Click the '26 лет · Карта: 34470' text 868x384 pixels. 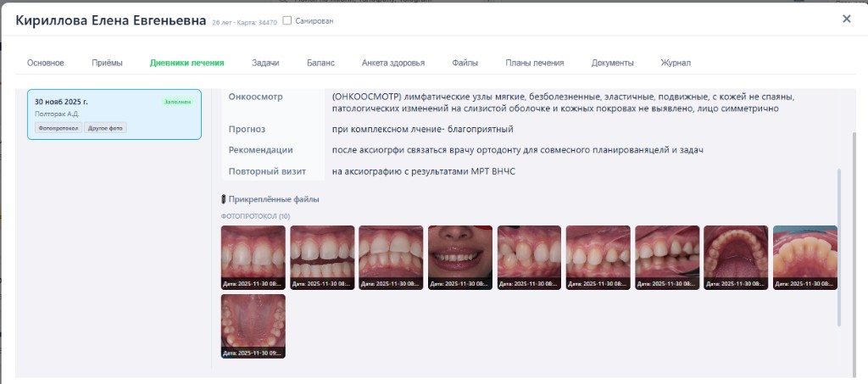[x=244, y=23]
